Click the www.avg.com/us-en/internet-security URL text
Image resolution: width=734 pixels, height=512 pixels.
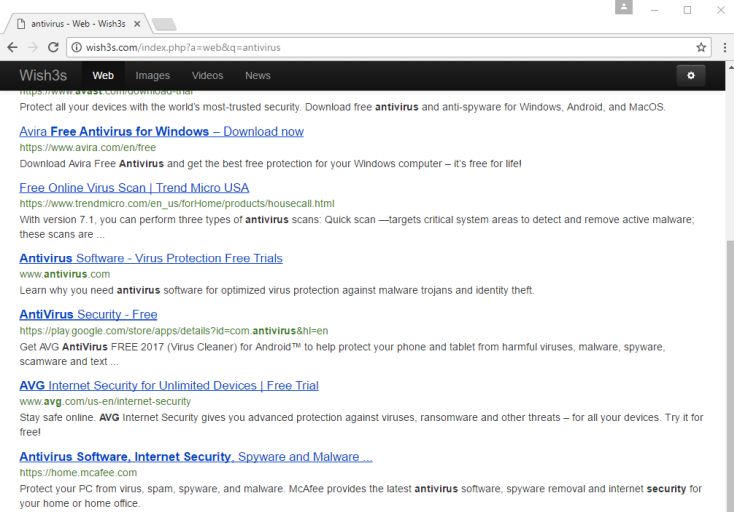[x=105, y=402]
